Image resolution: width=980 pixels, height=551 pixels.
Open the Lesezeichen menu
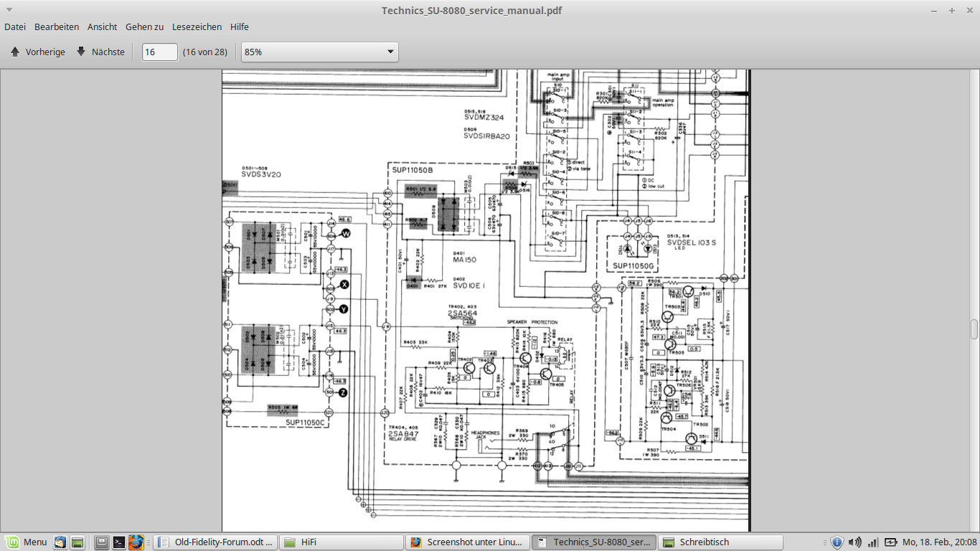point(197,27)
